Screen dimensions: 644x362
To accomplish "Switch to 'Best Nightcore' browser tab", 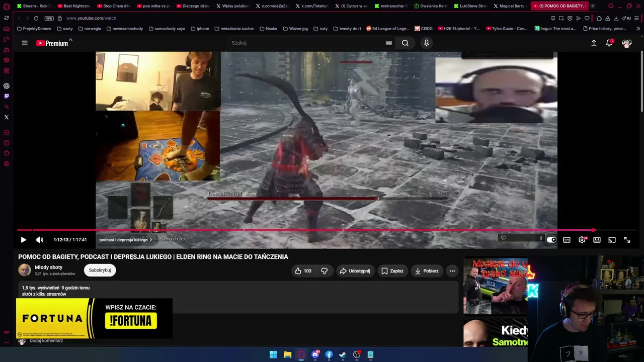I will [73, 6].
